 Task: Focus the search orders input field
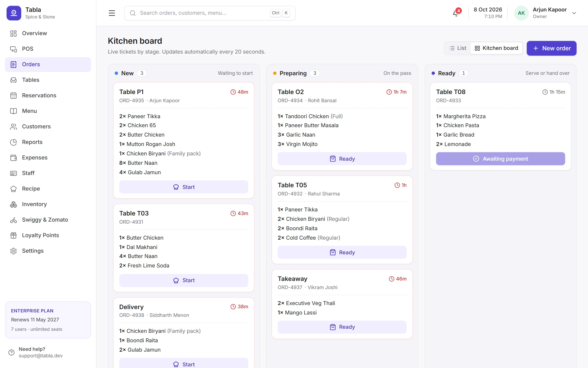210,13
